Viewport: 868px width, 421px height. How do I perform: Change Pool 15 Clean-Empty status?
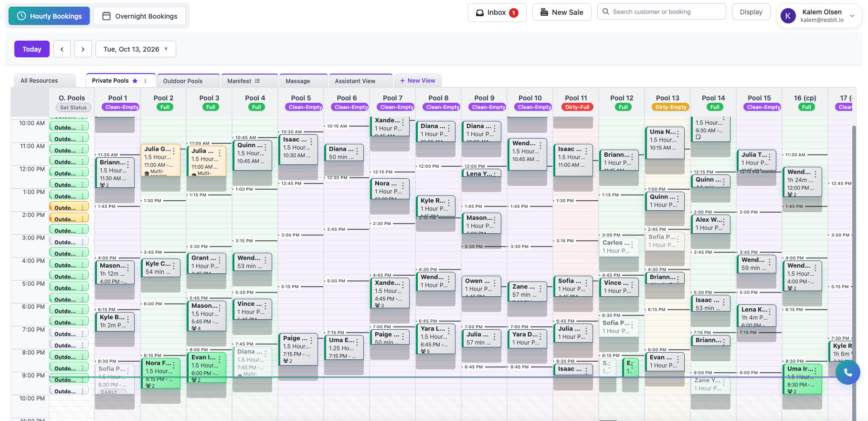[x=763, y=107]
